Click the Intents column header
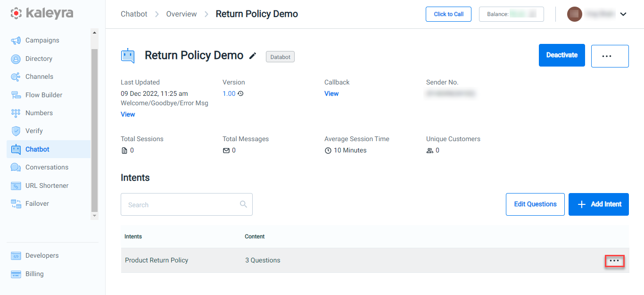Viewport: 644px width, 295px height. coord(133,236)
